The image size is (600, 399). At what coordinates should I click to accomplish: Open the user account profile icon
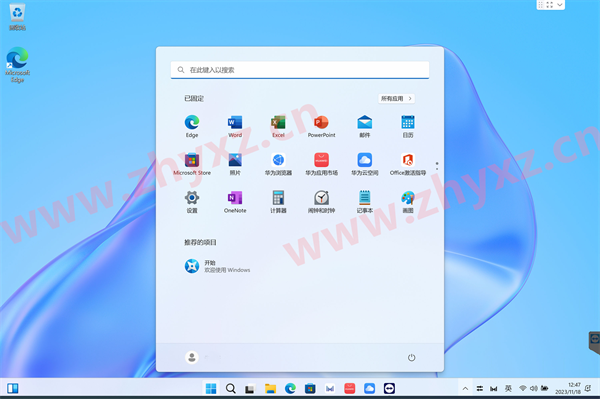pos(192,357)
